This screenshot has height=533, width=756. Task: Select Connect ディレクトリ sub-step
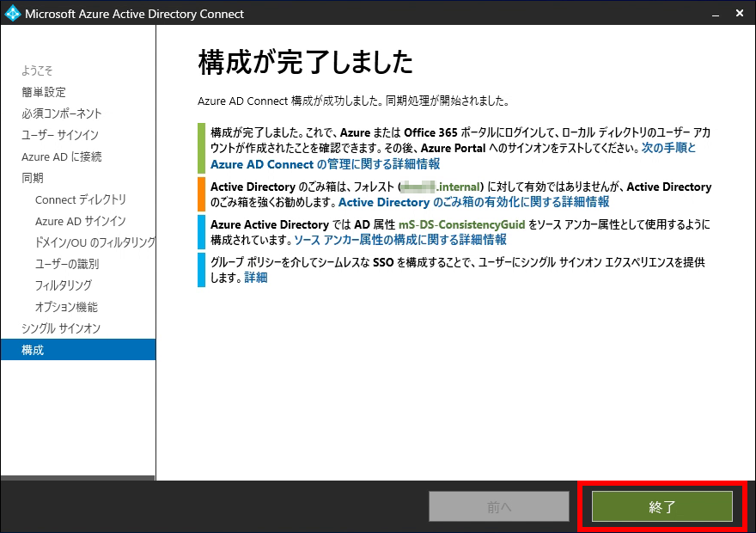[x=81, y=199]
